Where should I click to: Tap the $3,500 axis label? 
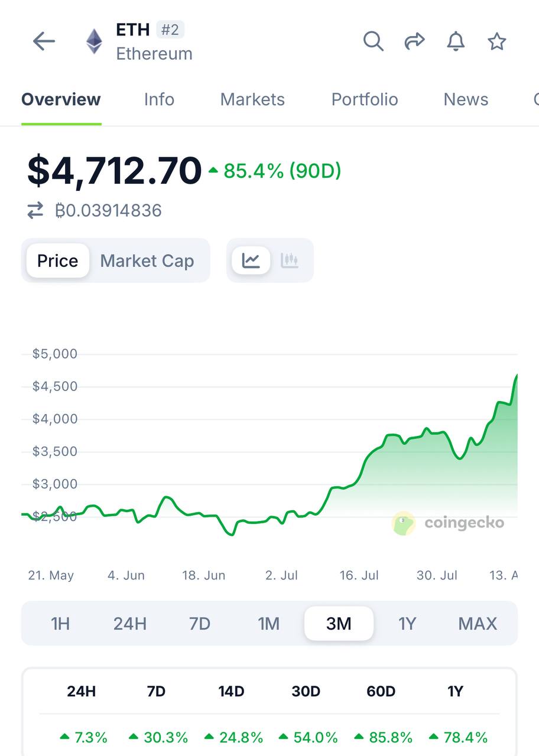[54, 451]
